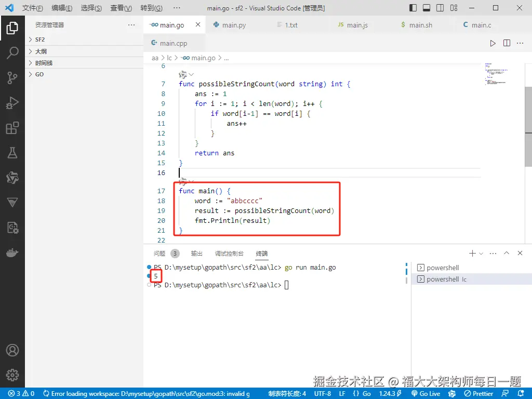
Task: Switch to 调试控制台 debug console tab
Action: (229, 254)
